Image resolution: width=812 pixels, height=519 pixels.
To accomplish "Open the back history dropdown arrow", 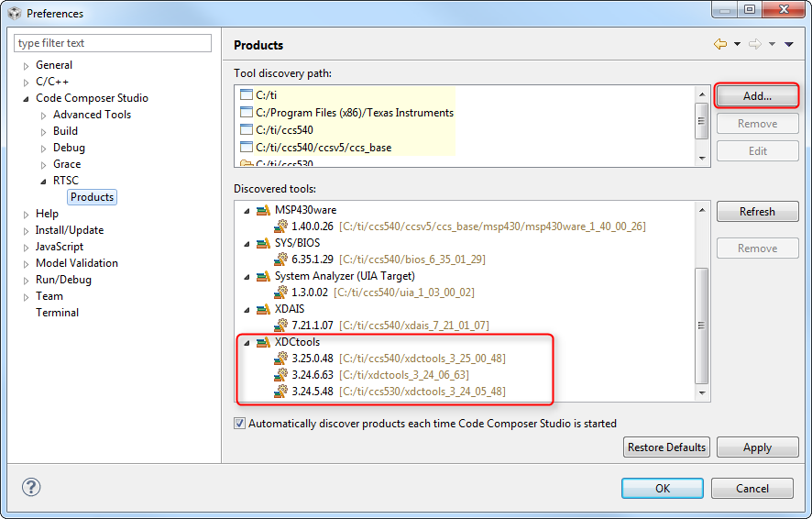I will (x=737, y=44).
